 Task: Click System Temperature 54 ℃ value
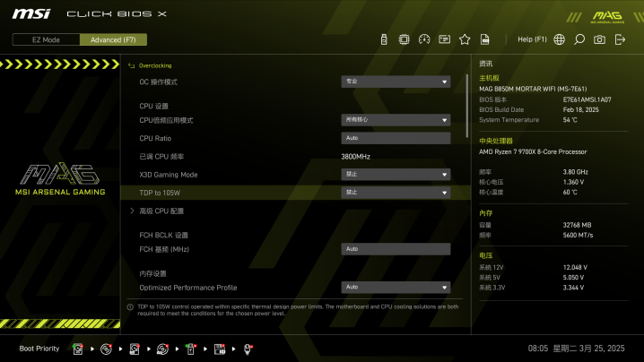click(570, 120)
